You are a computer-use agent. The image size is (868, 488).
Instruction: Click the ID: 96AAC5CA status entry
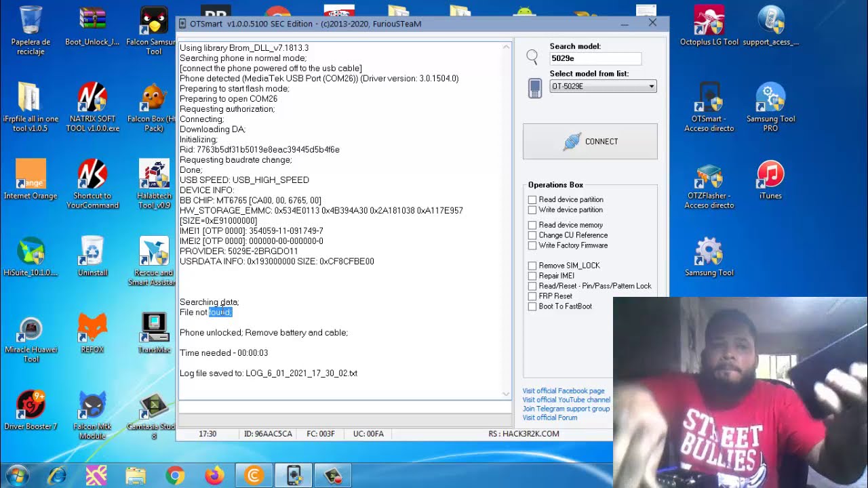coord(268,434)
